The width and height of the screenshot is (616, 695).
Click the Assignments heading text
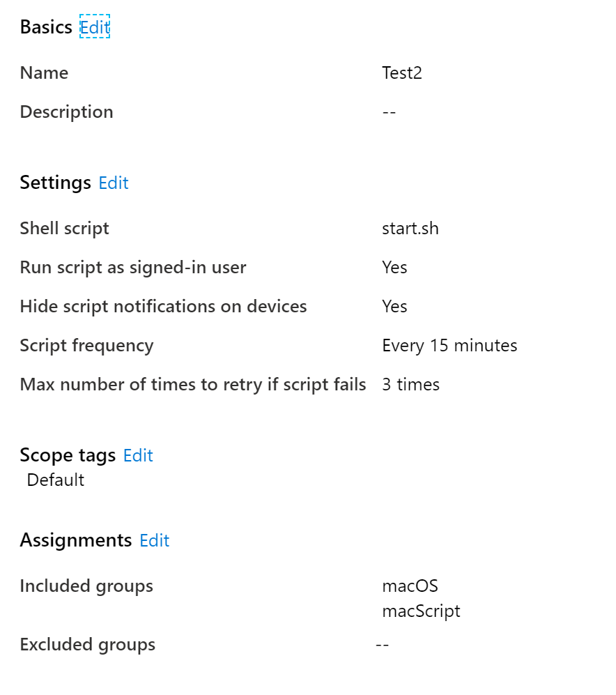[75, 540]
